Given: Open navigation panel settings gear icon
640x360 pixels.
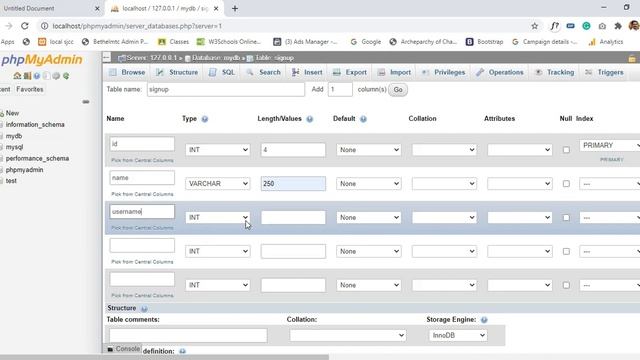Looking at the screenshot, I should click(56, 76).
